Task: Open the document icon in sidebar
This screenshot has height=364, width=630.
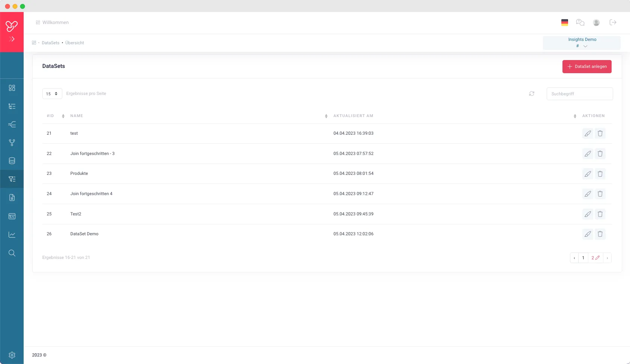Action: [x=12, y=197]
